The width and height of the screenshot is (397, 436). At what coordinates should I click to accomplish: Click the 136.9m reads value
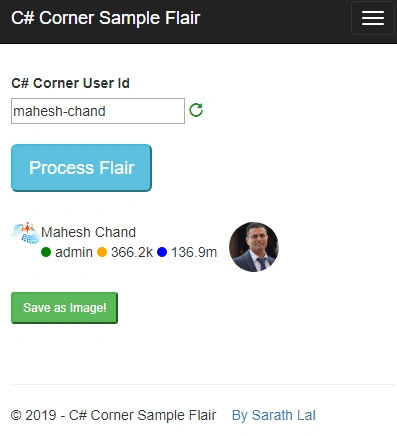pos(194,252)
